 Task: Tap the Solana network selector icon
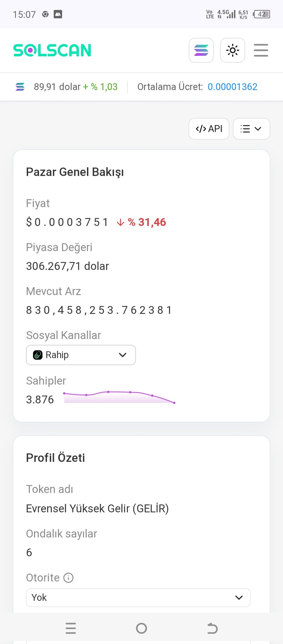click(x=201, y=50)
